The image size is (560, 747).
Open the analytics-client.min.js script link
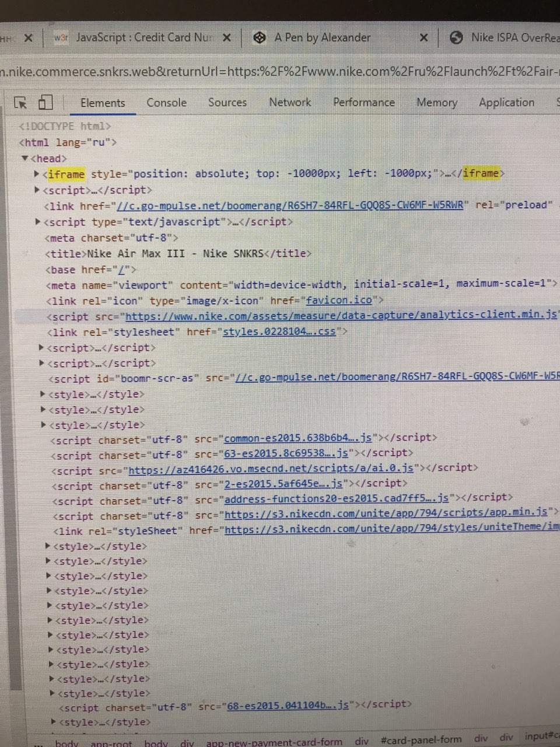tap(341, 316)
